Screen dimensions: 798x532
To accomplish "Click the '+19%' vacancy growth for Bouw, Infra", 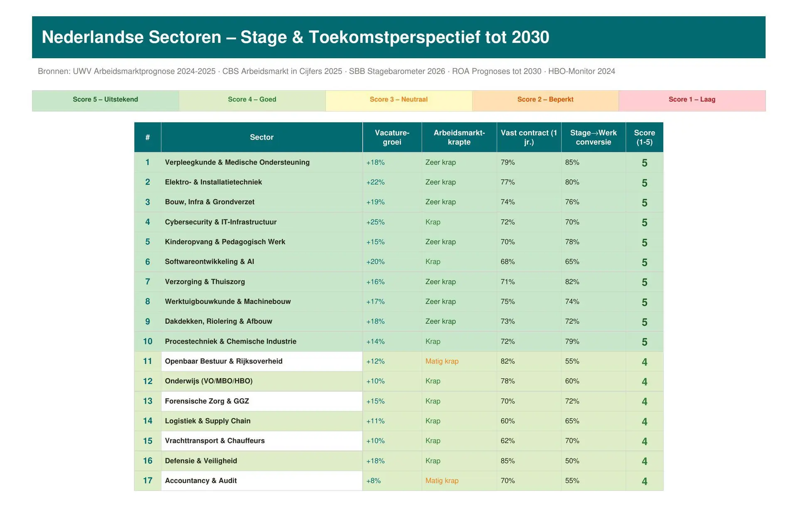I will tap(375, 202).
